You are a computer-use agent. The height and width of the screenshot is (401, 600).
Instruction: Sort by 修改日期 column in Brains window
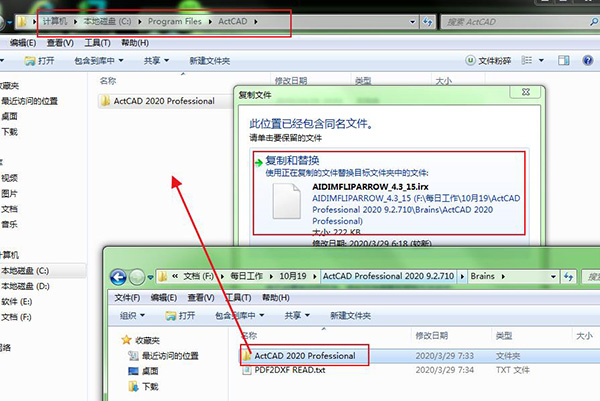[x=432, y=336]
